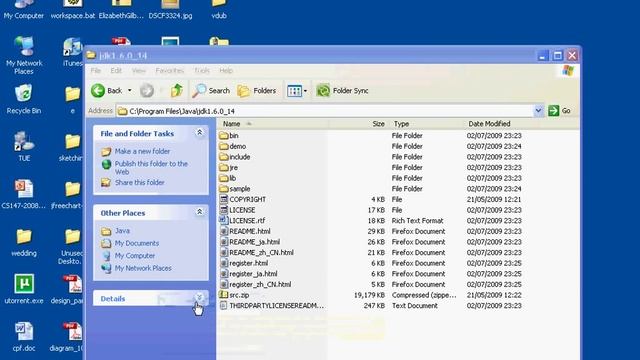The image size is (640, 360).
Task: Click the Go button
Action: click(x=560, y=111)
